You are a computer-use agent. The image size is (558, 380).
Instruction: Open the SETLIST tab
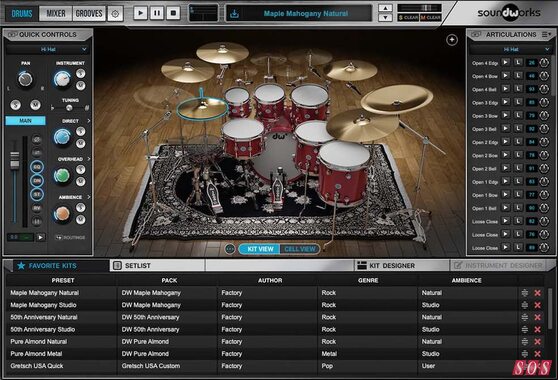click(x=158, y=265)
